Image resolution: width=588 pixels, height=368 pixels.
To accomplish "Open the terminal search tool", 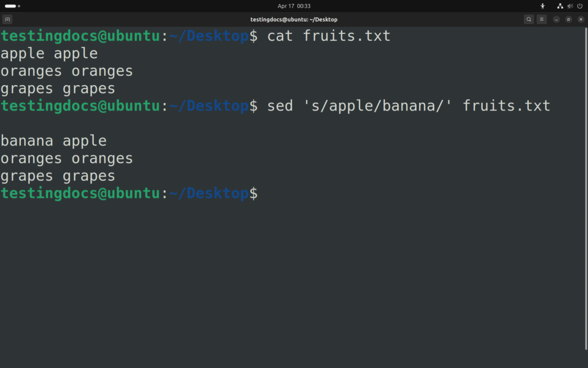I will coord(529,20).
